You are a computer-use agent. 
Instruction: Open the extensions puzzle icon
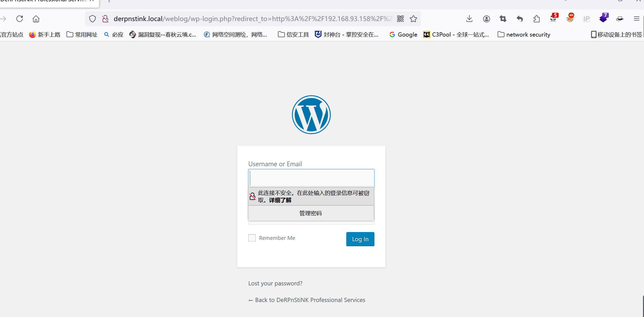pyautogui.click(x=537, y=19)
